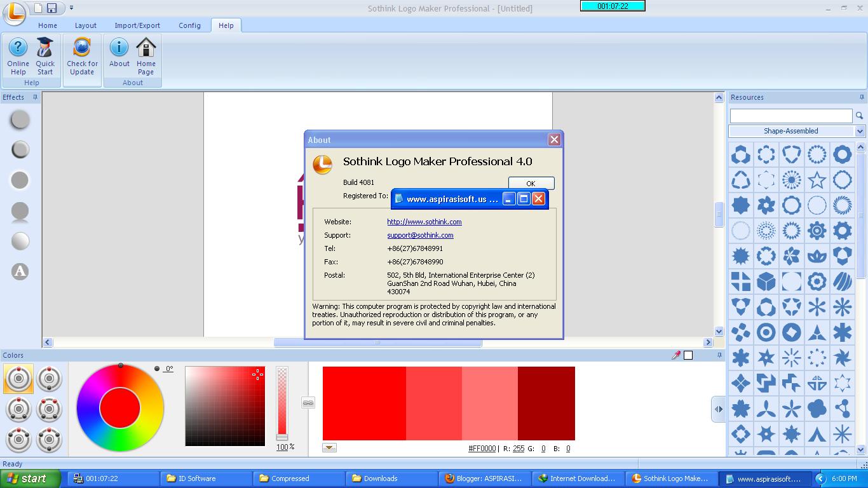Select the Help ribbon tab
Screen dimensions: 868x488
(x=226, y=25)
